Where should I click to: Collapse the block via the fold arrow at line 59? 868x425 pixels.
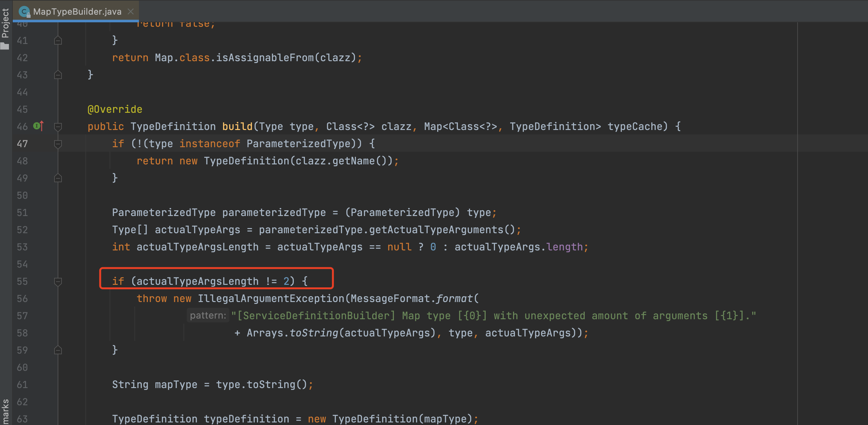point(58,350)
